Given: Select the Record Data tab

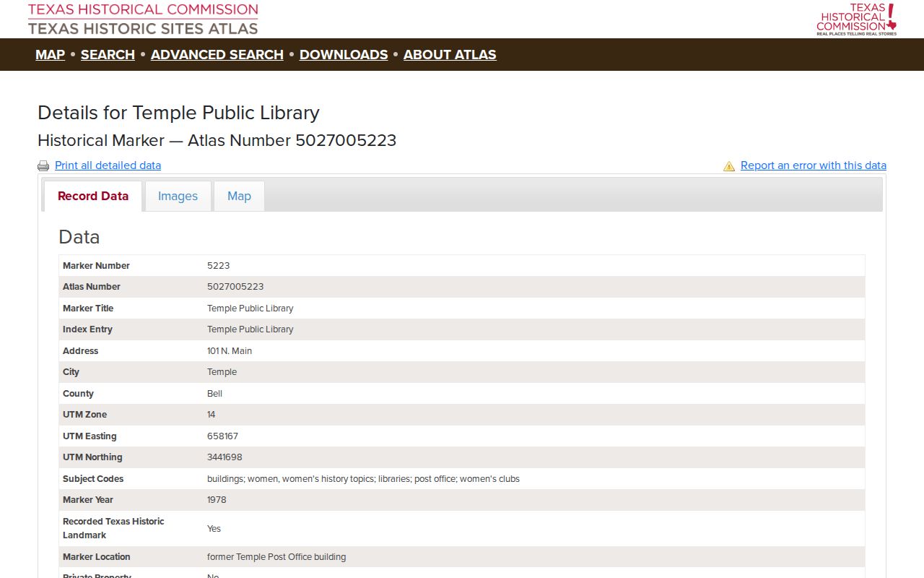Looking at the screenshot, I should (x=93, y=196).
